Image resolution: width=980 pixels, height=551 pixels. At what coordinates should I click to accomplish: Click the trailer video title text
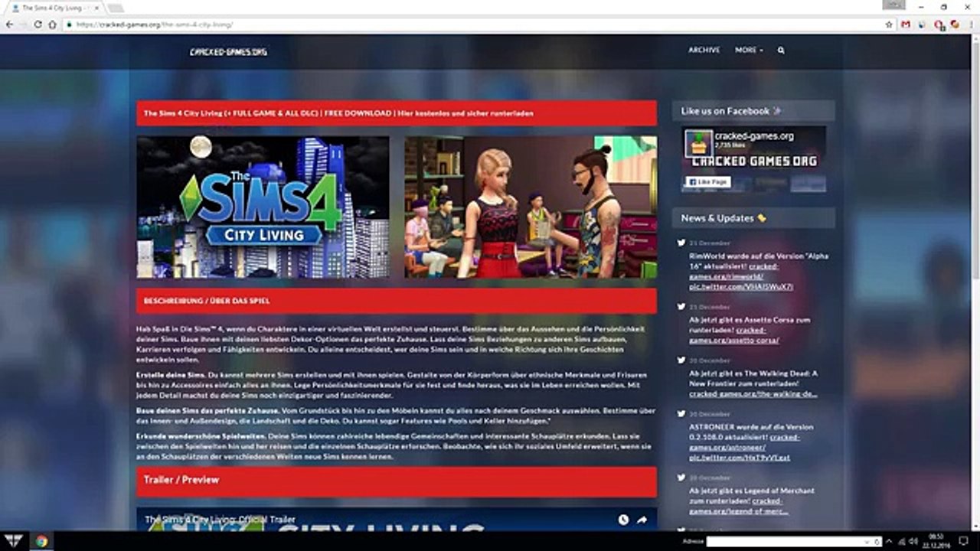[x=220, y=520]
